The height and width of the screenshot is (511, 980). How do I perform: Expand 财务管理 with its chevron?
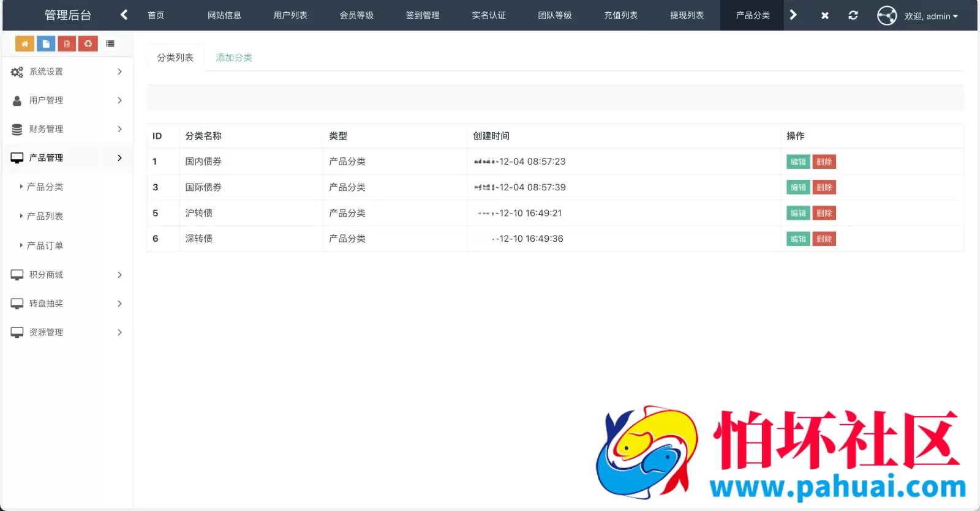[119, 129]
